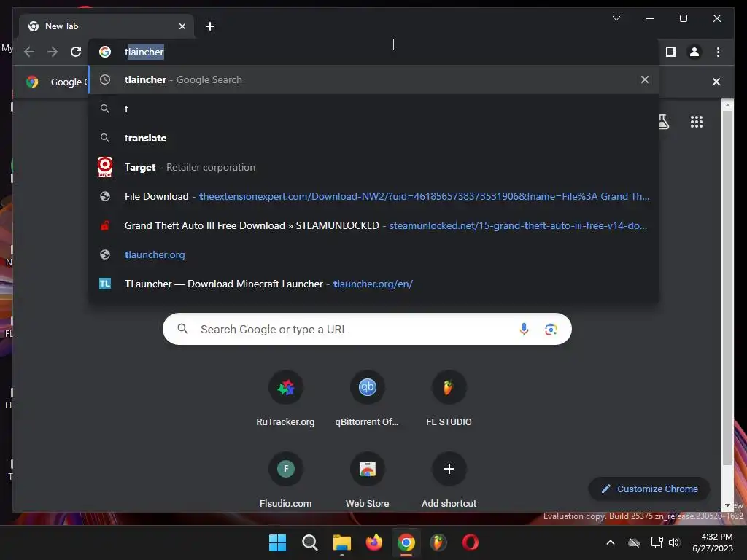
Task: Remove the tlaincher suggestion from history
Action: 645,79
